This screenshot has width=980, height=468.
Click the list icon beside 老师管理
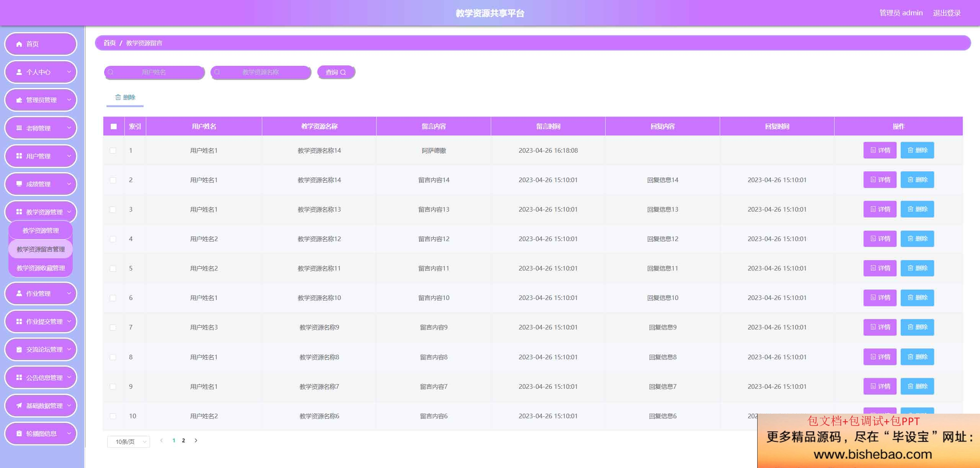[x=19, y=128]
